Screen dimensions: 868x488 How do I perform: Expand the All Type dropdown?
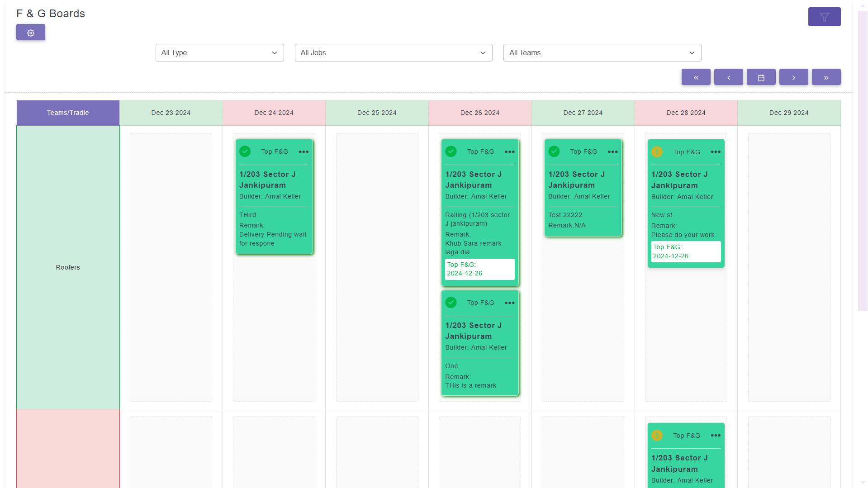point(219,53)
